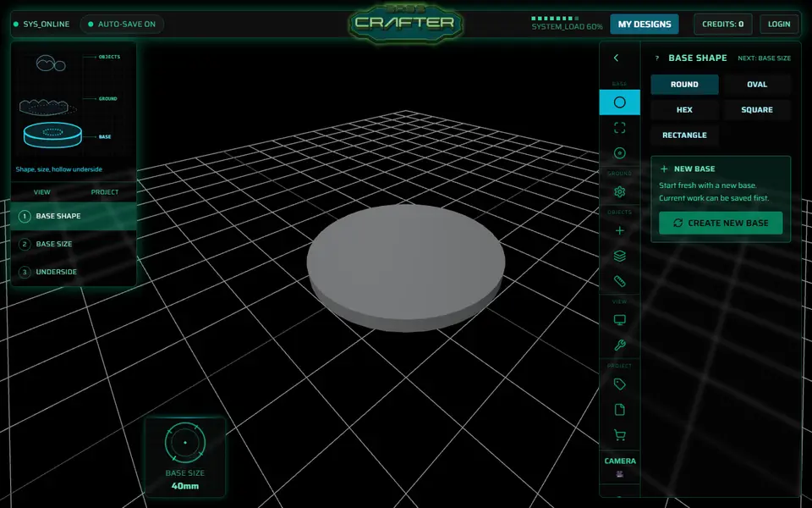This screenshot has width=812, height=508.
Task: Switch to the PROJECT tab
Action: point(105,192)
